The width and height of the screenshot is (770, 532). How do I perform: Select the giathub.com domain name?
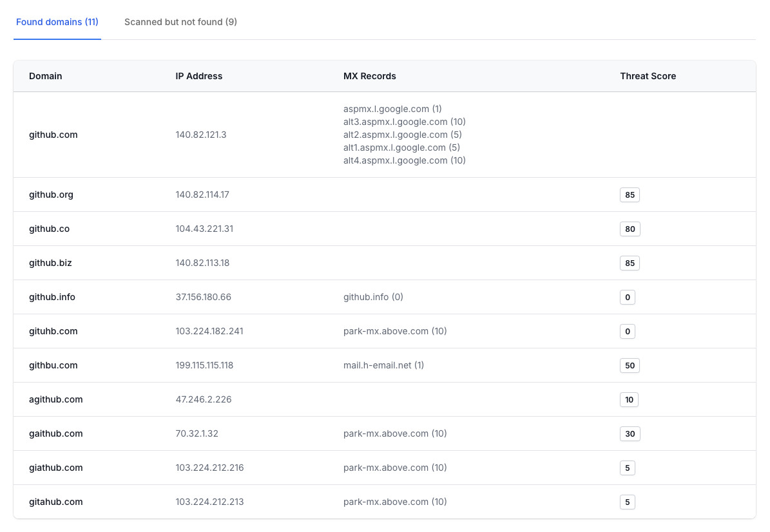point(56,468)
